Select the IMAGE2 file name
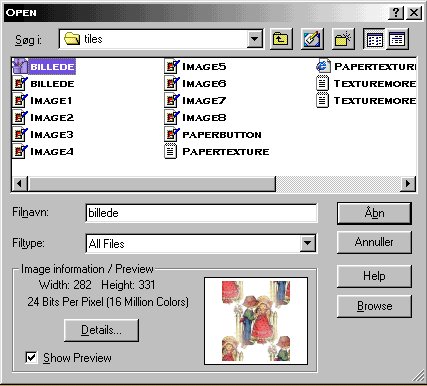The height and width of the screenshot is (386, 427). (x=52, y=118)
